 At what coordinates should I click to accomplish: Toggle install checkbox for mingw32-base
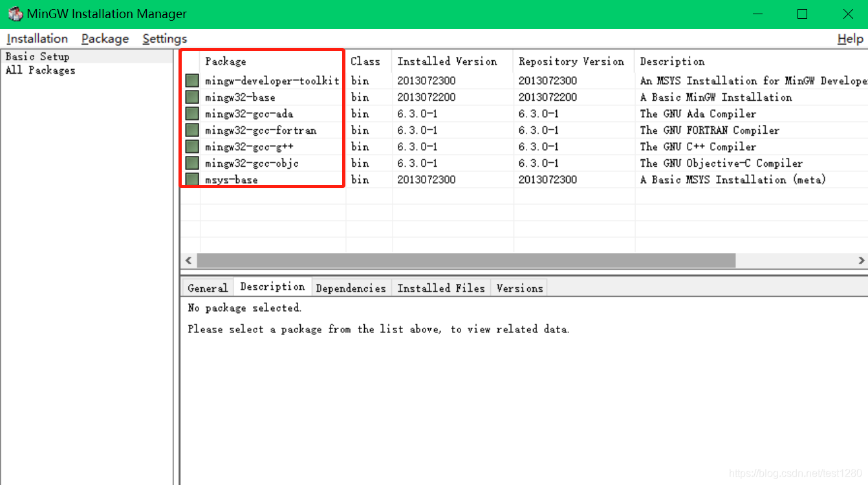[x=192, y=97]
